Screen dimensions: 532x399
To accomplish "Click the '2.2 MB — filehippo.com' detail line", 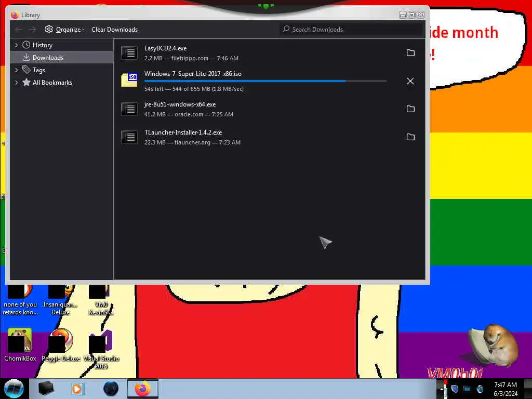I will coord(191,58).
